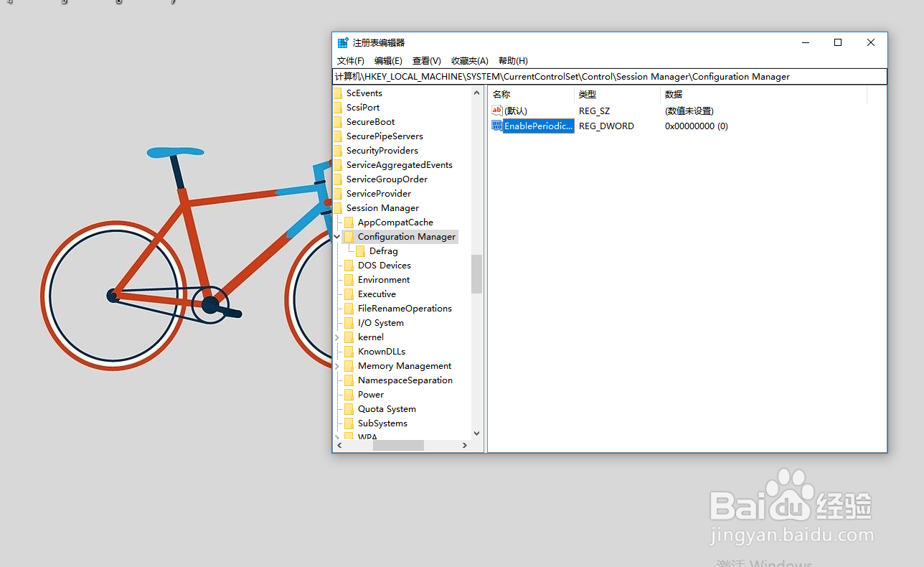This screenshot has height=567, width=924.
Task: Click the DOS Devices folder icon
Action: click(x=349, y=266)
